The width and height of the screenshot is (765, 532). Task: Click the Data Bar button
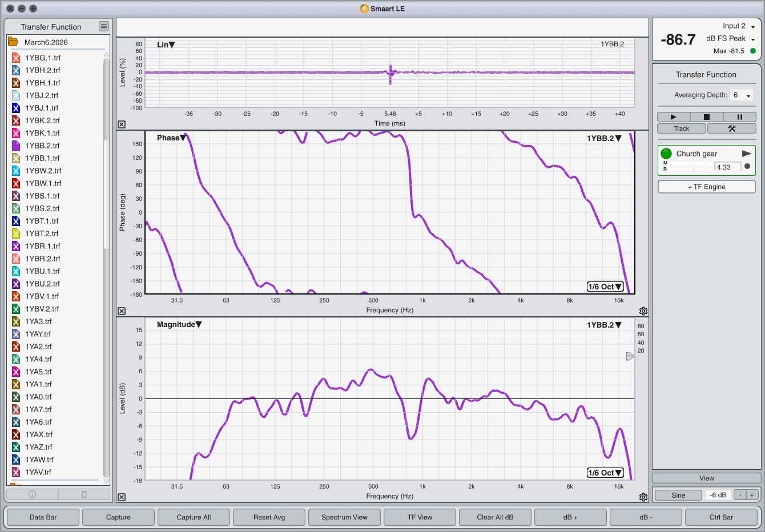coord(43,517)
